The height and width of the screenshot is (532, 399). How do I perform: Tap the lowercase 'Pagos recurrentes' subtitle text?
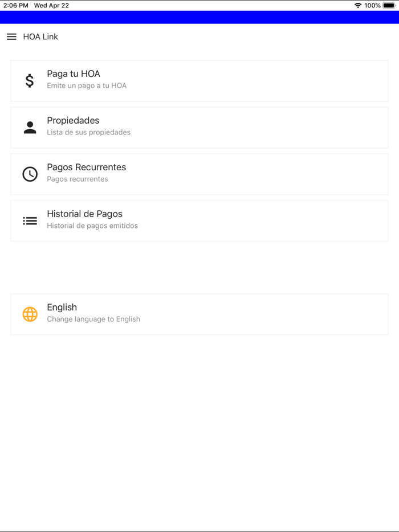click(x=77, y=179)
